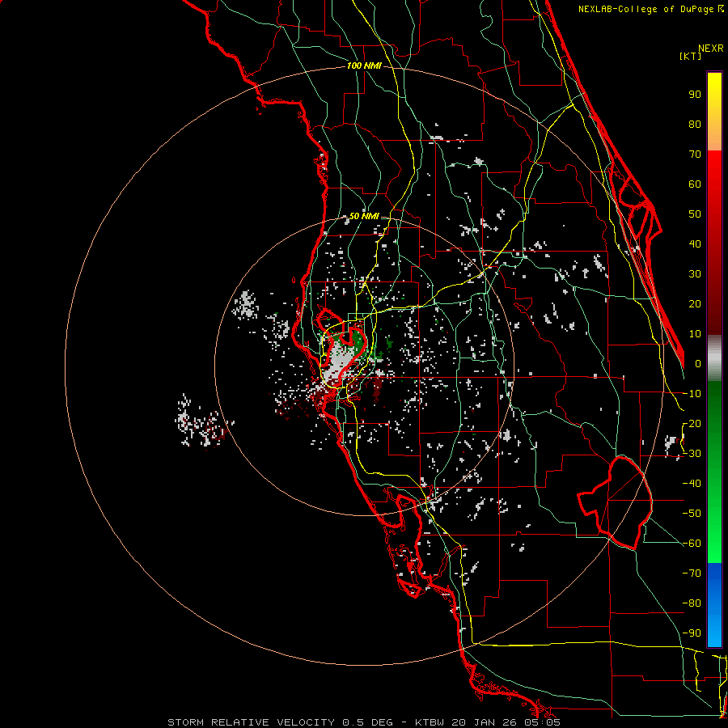The image size is (728, 728).
Task: Click the [KT] units label
Action: [691, 56]
